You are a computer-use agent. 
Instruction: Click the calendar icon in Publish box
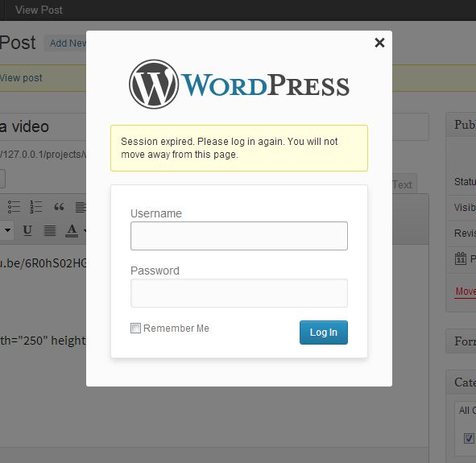461,258
